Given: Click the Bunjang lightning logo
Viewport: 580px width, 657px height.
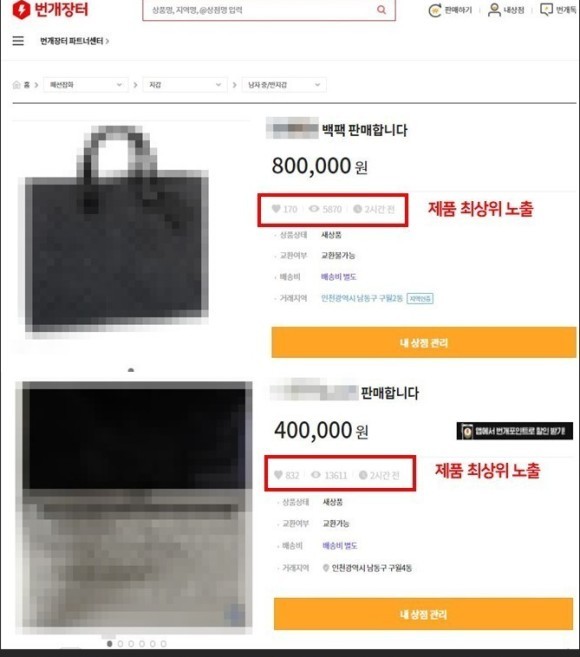Looking at the screenshot, I should (x=21, y=9).
